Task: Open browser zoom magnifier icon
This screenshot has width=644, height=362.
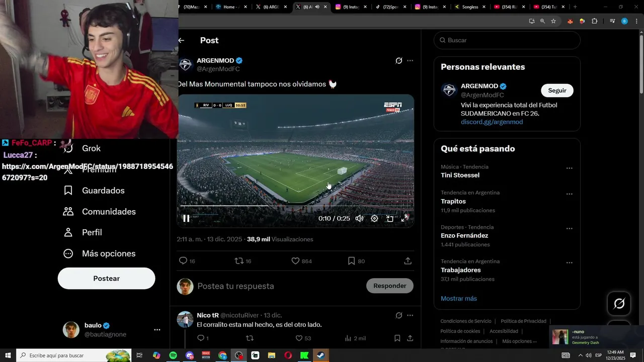Action: [542, 21]
